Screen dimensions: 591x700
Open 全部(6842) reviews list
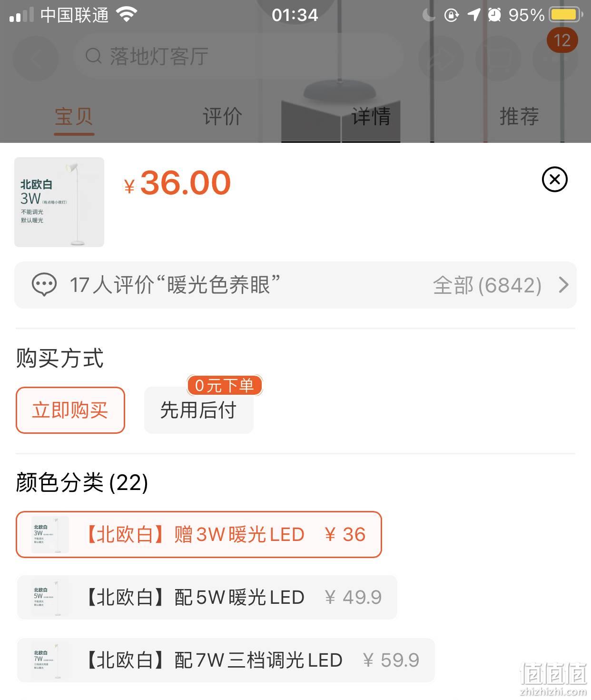tap(487, 285)
